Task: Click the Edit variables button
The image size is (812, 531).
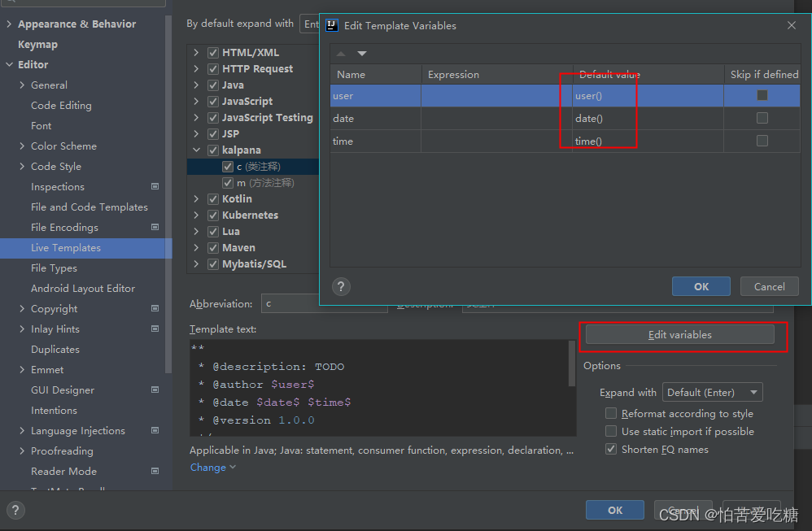Action: (680, 335)
